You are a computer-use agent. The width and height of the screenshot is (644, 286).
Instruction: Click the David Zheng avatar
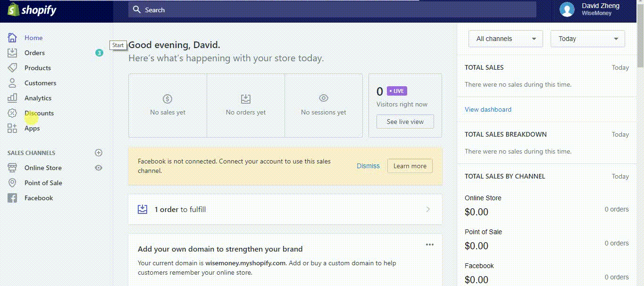567,9
